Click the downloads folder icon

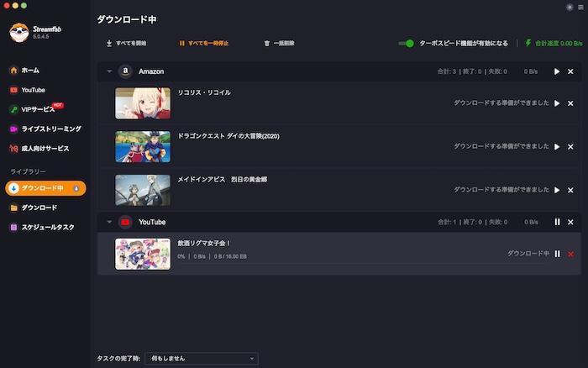pos(14,208)
